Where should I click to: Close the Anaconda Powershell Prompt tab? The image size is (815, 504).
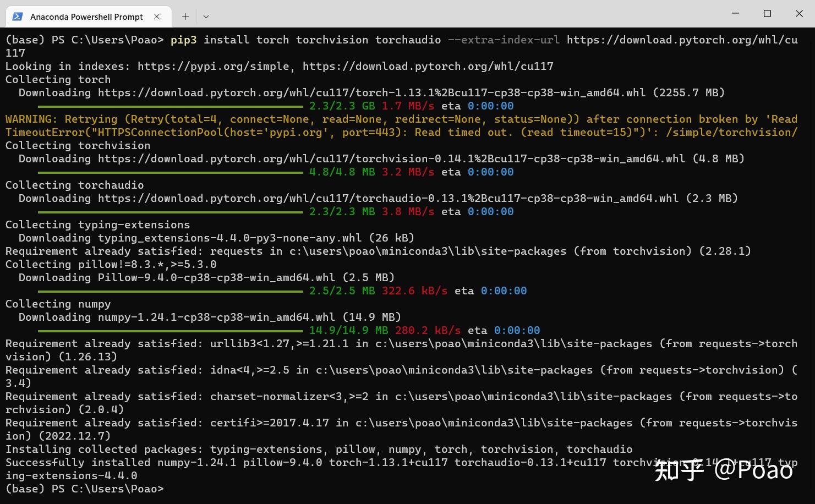point(157,17)
